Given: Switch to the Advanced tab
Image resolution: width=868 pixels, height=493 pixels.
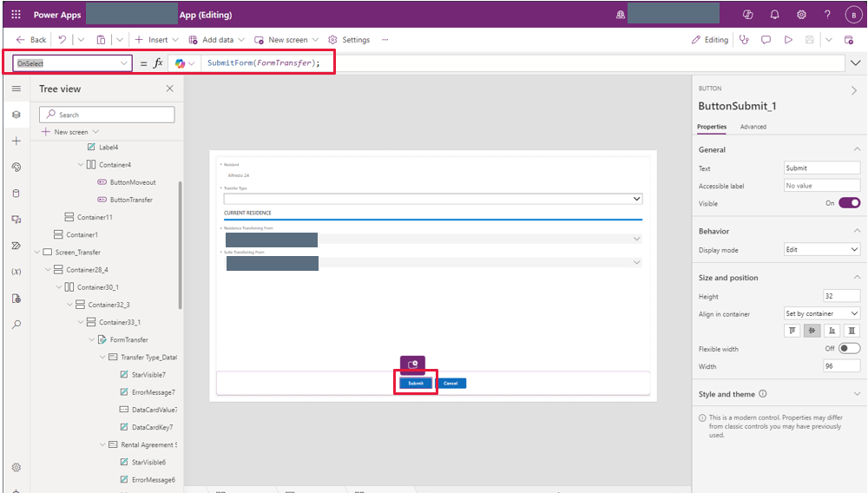Looking at the screenshot, I should 753,127.
